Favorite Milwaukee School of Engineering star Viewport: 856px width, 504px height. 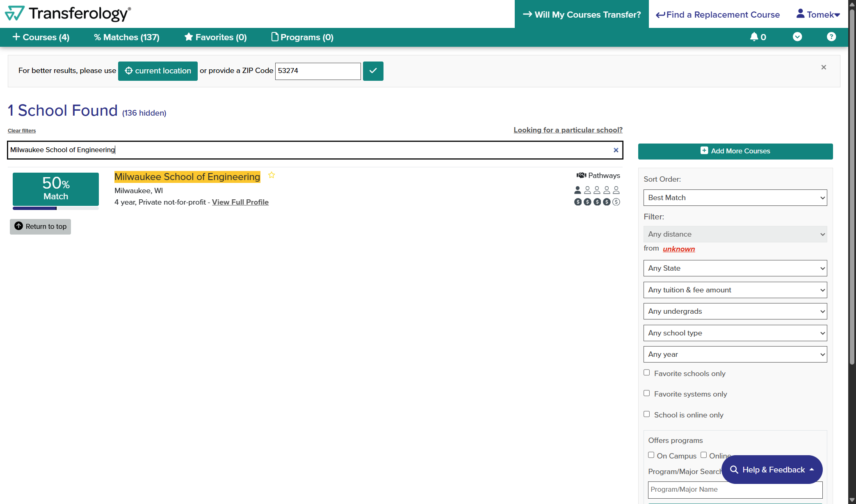click(x=272, y=175)
